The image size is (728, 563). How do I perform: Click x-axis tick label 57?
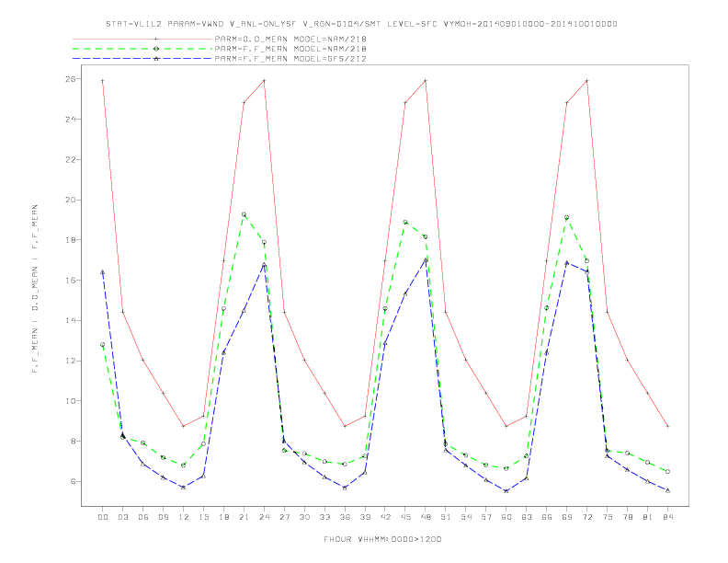486,517
